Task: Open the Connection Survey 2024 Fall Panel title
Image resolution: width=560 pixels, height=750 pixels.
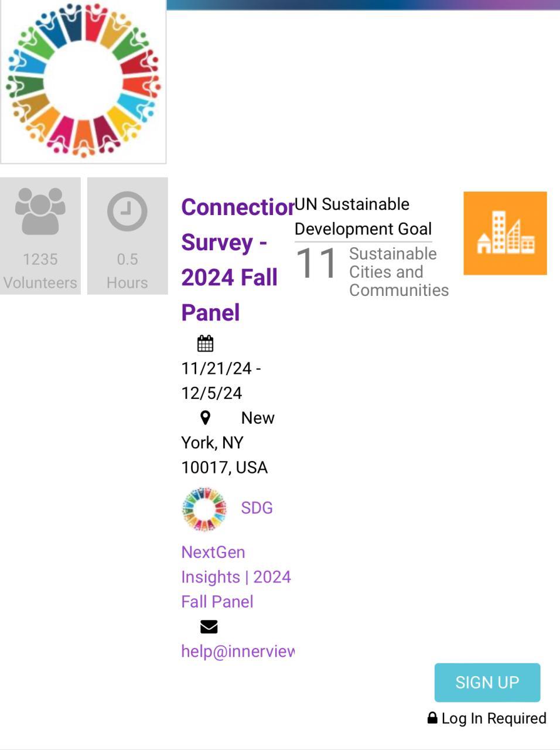Action: [230, 260]
